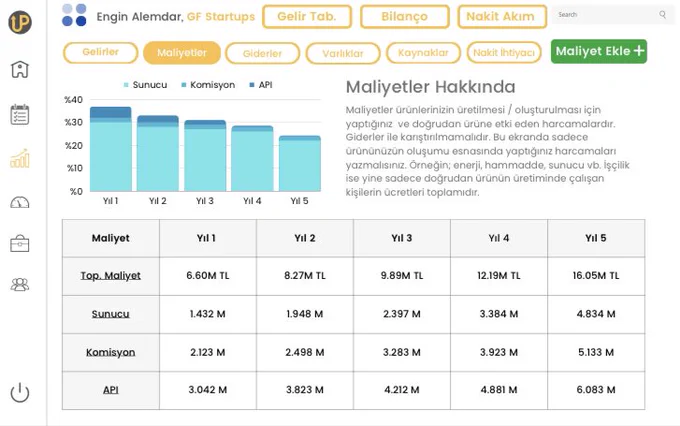Select the 2.498 M cell
Image resolution: width=680 pixels, height=426 pixels.
[x=305, y=352]
